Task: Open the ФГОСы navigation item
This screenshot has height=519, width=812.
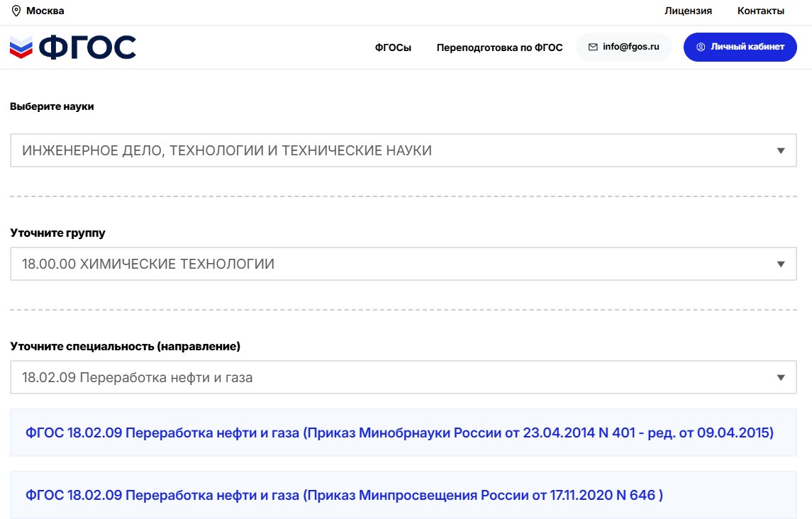Action: [393, 48]
